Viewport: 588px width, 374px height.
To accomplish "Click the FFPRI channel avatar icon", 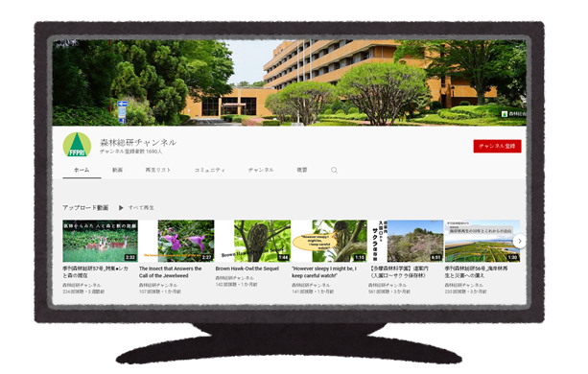I will 77,145.
